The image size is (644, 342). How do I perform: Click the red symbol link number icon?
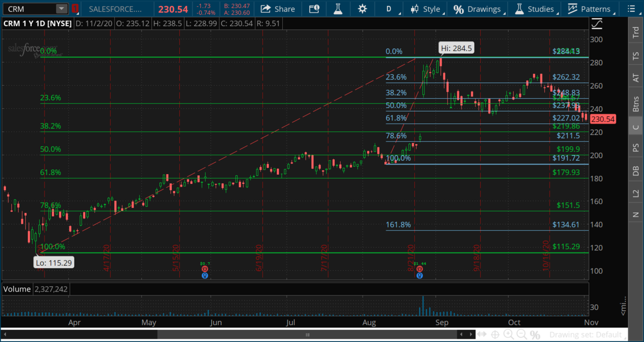pyautogui.click(x=75, y=9)
